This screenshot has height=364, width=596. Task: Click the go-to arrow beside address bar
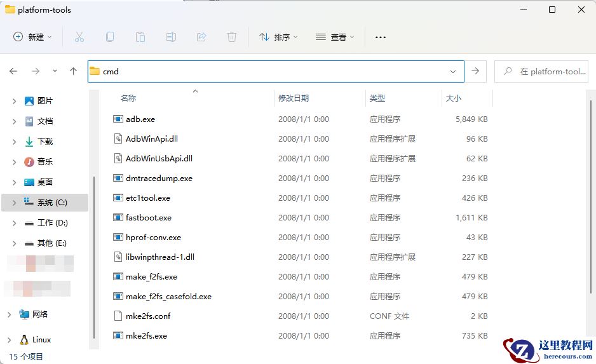click(475, 71)
